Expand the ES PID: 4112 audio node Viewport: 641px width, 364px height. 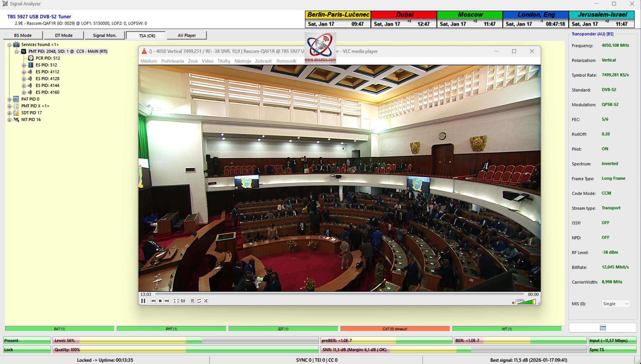click(24, 72)
